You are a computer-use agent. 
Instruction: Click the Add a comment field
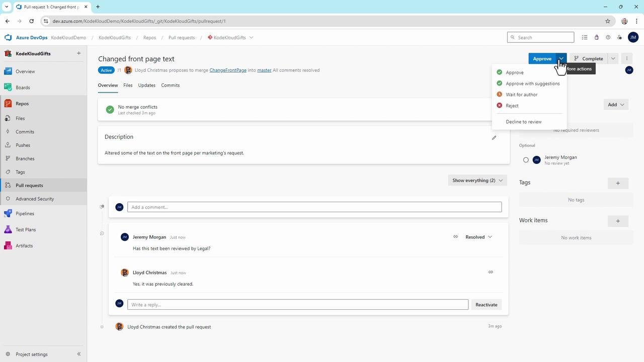314,207
